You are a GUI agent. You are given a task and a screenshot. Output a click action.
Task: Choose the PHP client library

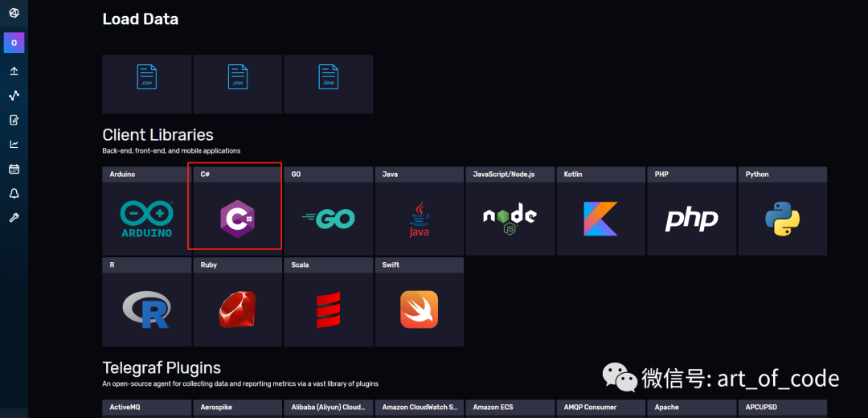pos(691,215)
